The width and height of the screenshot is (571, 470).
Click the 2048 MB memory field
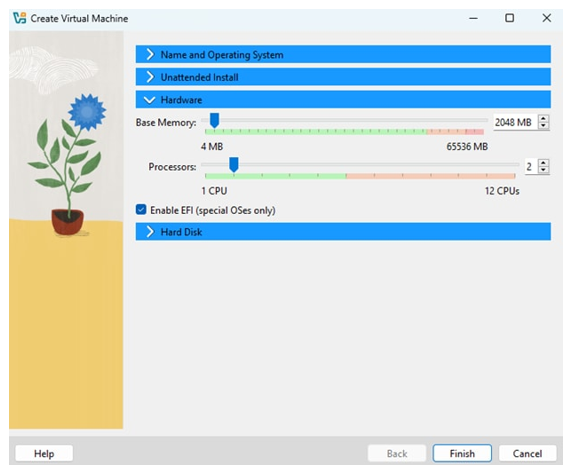click(x=515, y=122)
